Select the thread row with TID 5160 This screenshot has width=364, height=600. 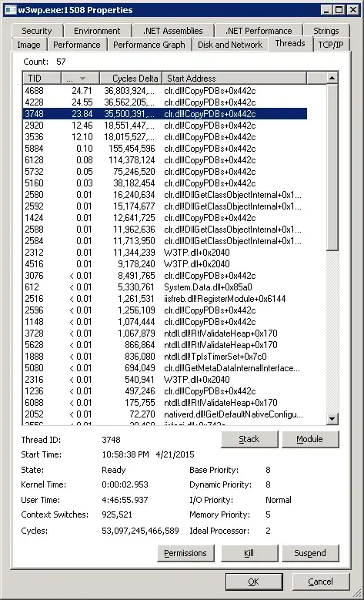point(165,183)
